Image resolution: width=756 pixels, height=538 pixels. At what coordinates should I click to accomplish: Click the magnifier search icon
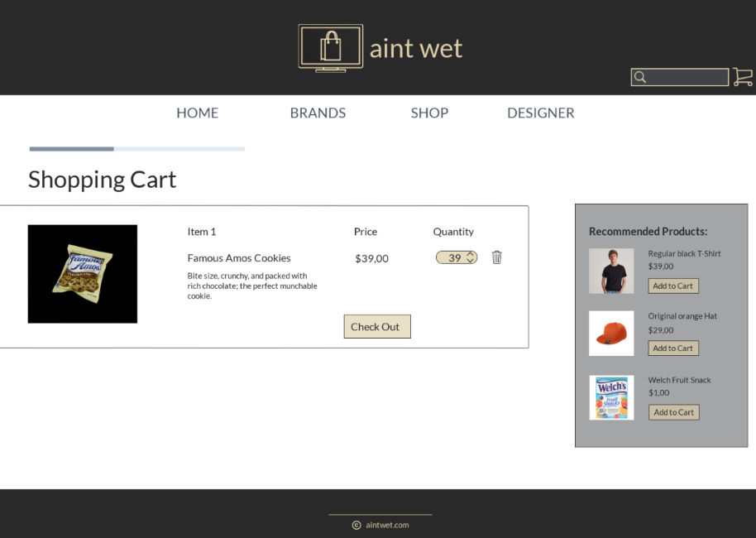pos(640,77)
